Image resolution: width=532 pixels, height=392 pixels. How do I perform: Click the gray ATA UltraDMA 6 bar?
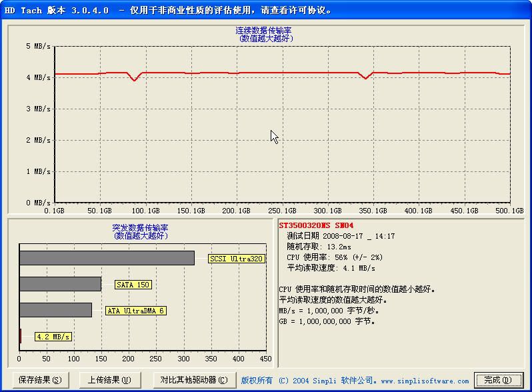pyautogui.click(x=55, y=310)
